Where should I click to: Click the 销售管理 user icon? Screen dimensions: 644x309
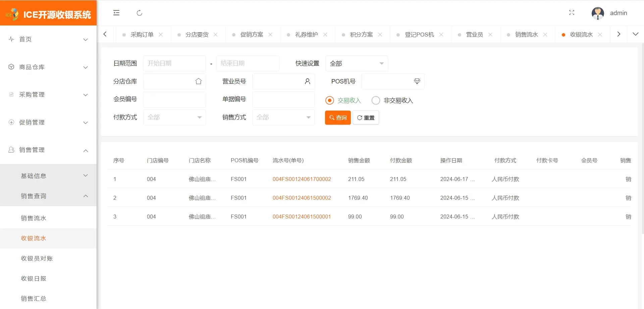coord(11,150)
